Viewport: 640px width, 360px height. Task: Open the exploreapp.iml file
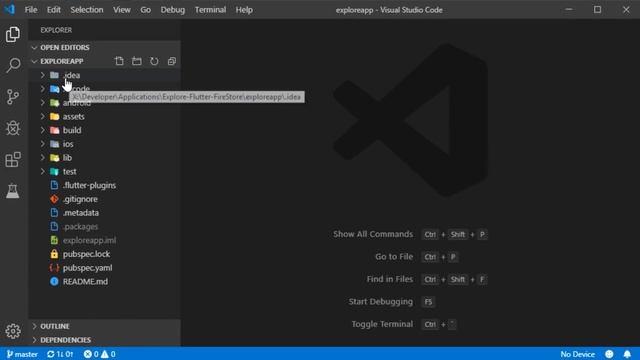pos(89,240)
